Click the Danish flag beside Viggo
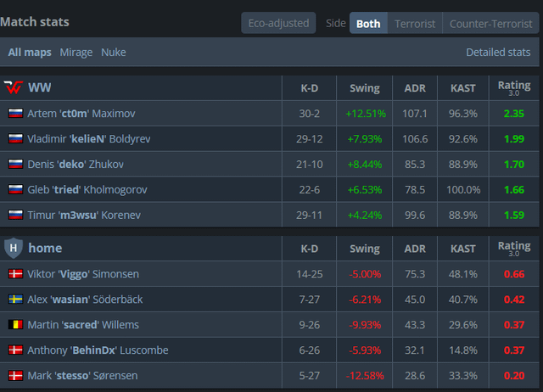The image size is (543, 392). [14, 274]
